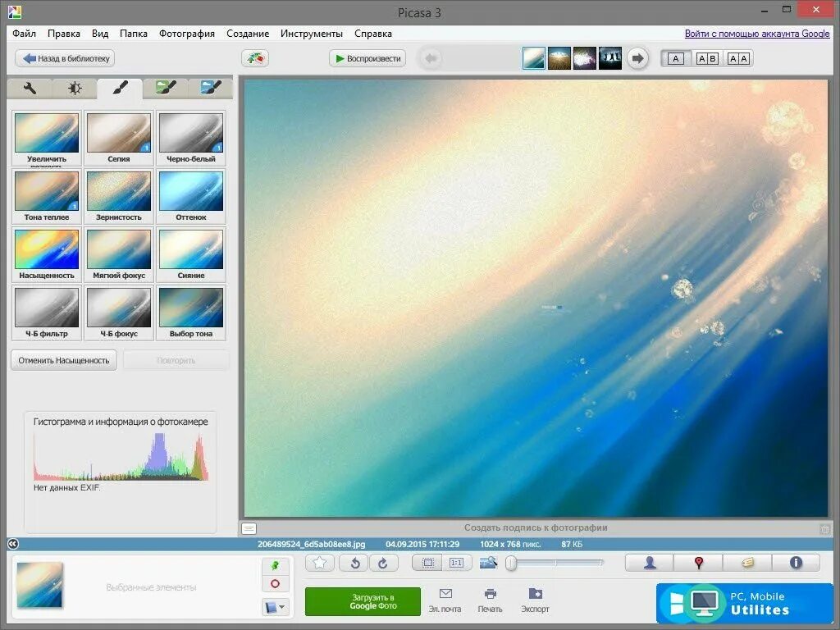
Task: Open the people panel icon
Action: (650, 563)
